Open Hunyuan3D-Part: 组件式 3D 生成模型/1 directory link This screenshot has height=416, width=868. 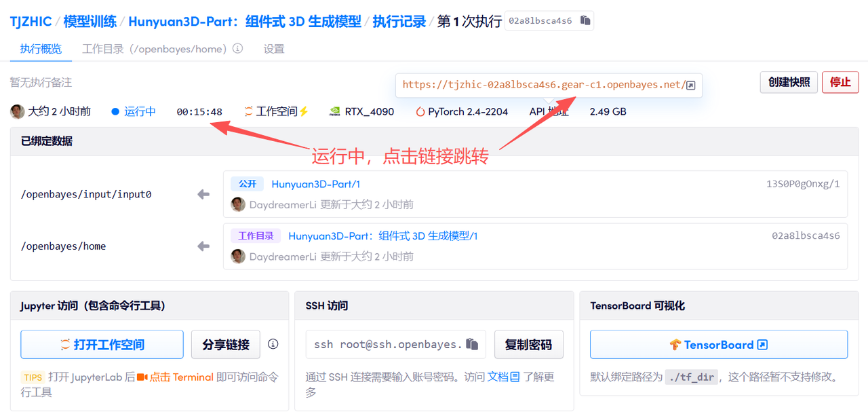383,236
